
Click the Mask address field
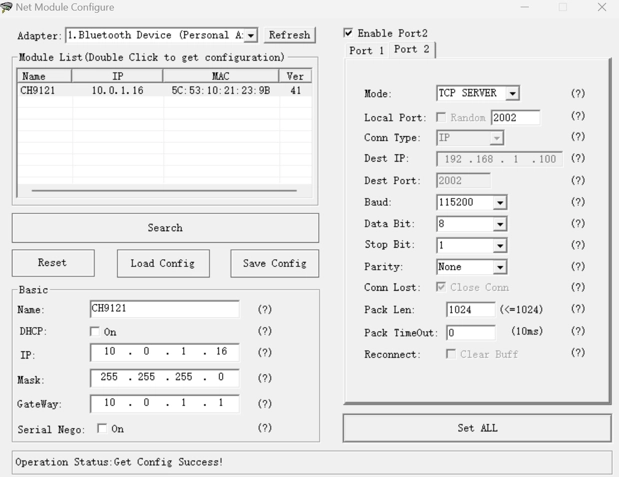pos(165,378)
